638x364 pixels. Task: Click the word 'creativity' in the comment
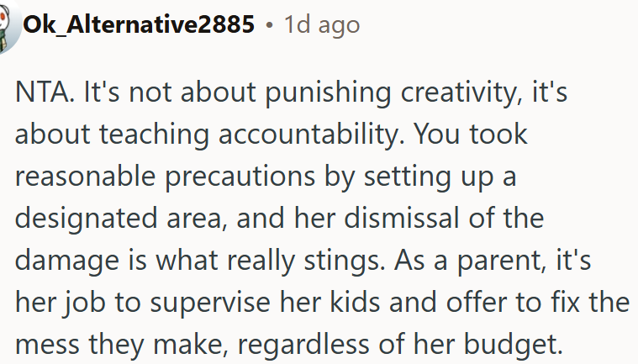tap(461, 94)
